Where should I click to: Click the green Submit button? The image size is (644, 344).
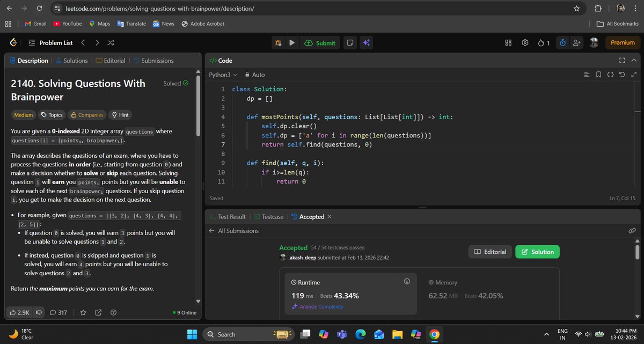(320, 43)
